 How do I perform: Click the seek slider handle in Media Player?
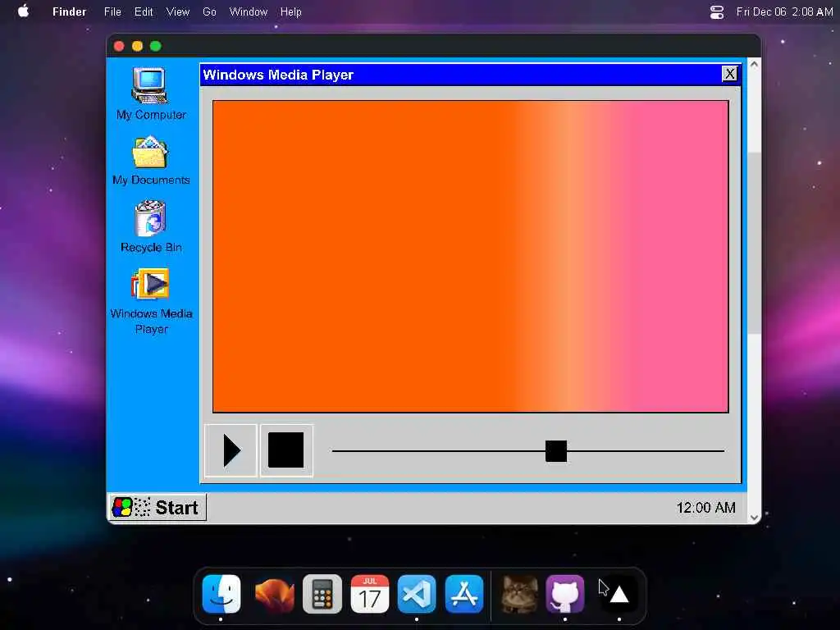556,451
